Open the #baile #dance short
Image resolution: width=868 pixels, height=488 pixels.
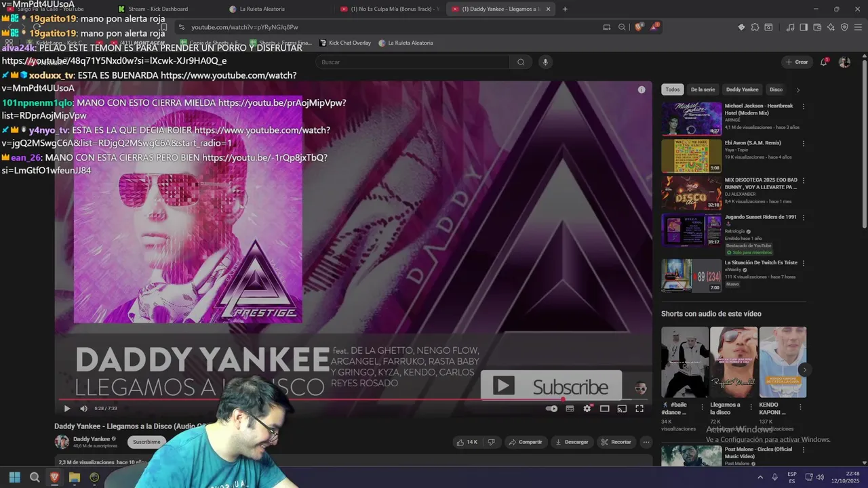(685, 362)
